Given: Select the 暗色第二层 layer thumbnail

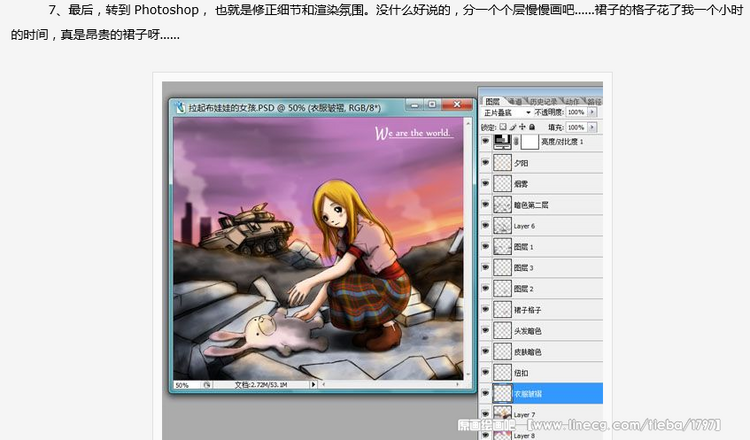Looking at the screenshot, I should tap(502, 205).
